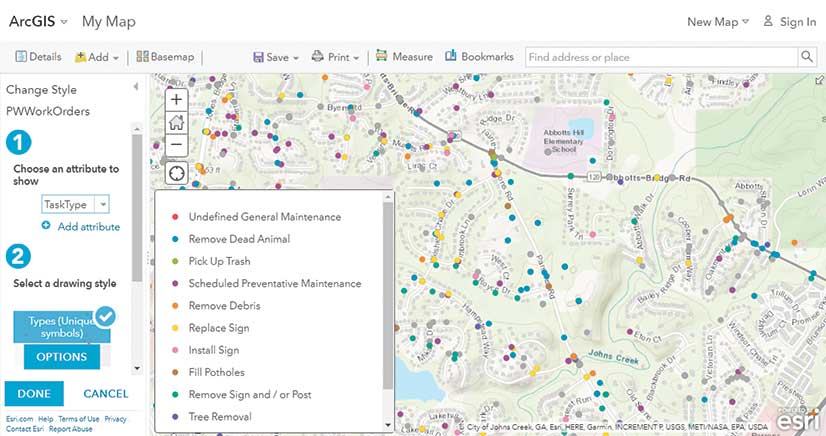Open drawing style OPTIONS
Screen dimensions: 826x436
pos(62,356)
